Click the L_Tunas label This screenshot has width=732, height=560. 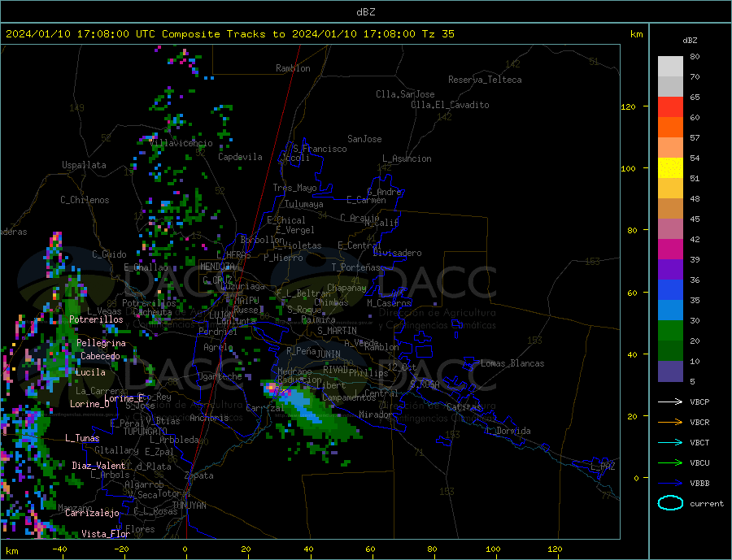(82, 438)
